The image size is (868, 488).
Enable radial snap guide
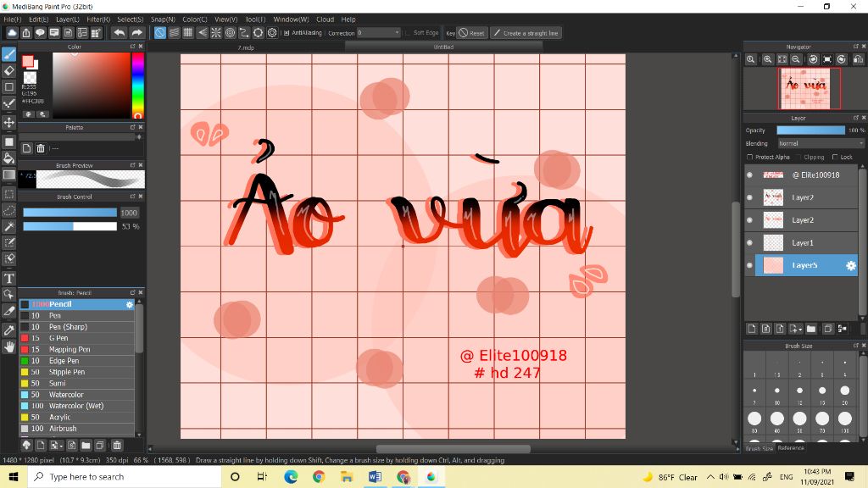216,33
